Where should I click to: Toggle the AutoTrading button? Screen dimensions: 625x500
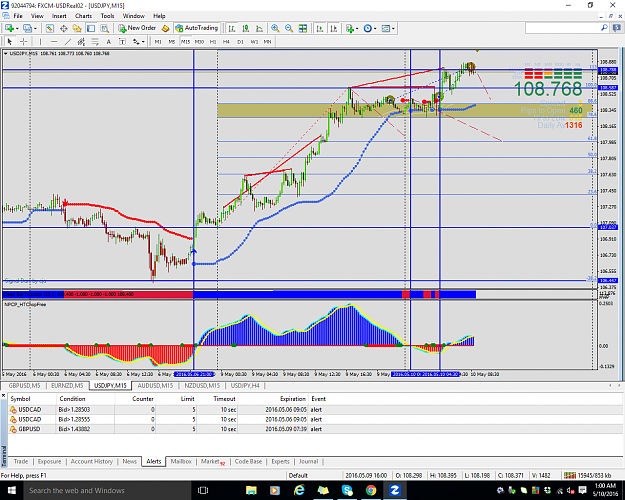[197, 28]
